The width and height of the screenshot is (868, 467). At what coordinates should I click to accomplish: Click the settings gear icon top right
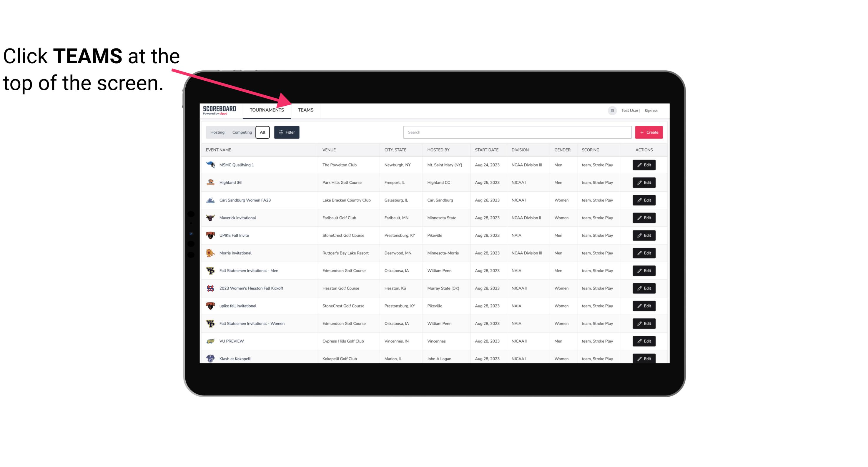click(x=612, y=110)
